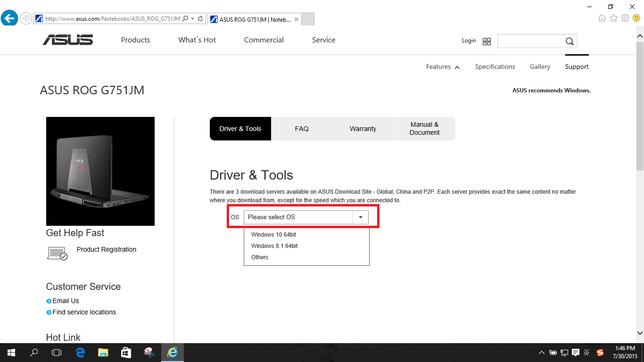Viewport: 644px width, 362px height.
Task: Switch to the FAQ tab
Action: (x=302, y=129)
